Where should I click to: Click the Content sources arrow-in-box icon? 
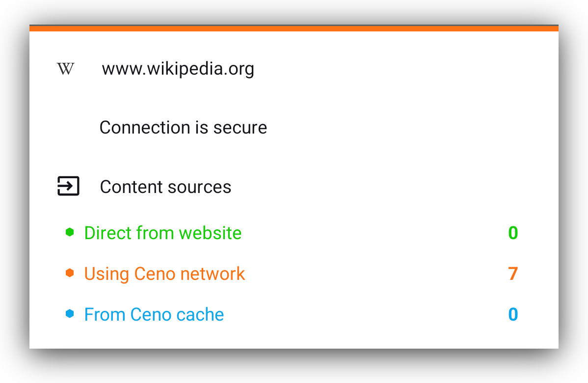[x=68, y=187]
